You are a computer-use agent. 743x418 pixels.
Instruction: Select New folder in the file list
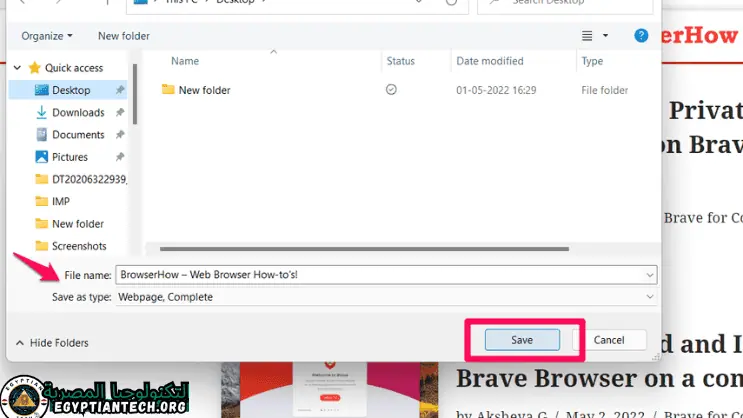pyautogui.click(x=204, y=90)
